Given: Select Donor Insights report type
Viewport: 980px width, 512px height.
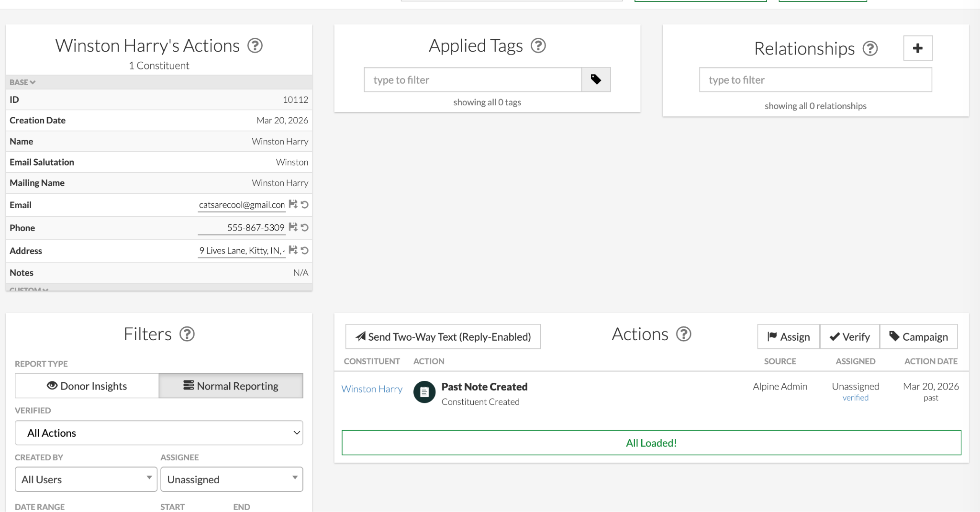Looking at the screenshot, I should [87, 386].
